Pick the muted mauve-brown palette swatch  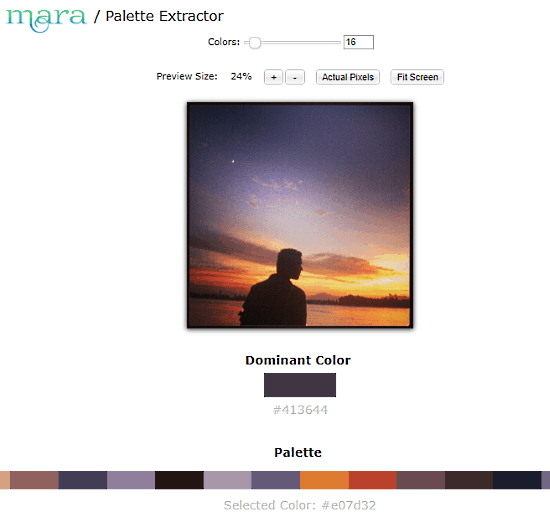[x=421, y=480]
